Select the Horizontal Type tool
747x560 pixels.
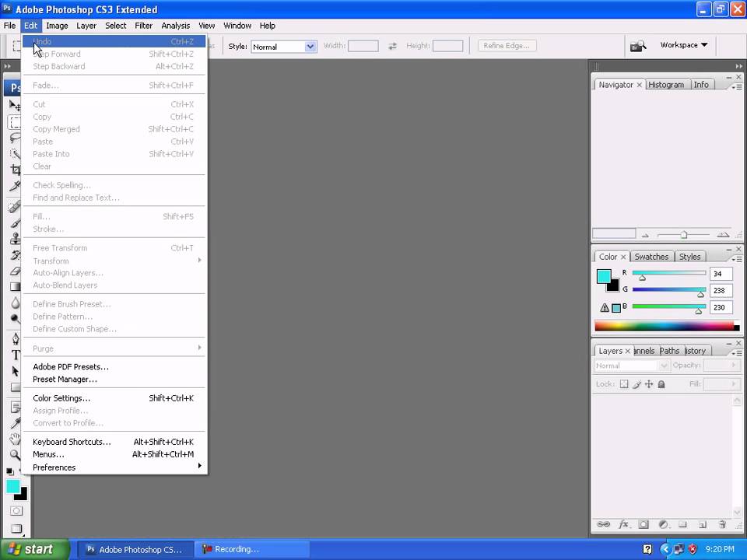pyautogui.click(x=15, y=355)
